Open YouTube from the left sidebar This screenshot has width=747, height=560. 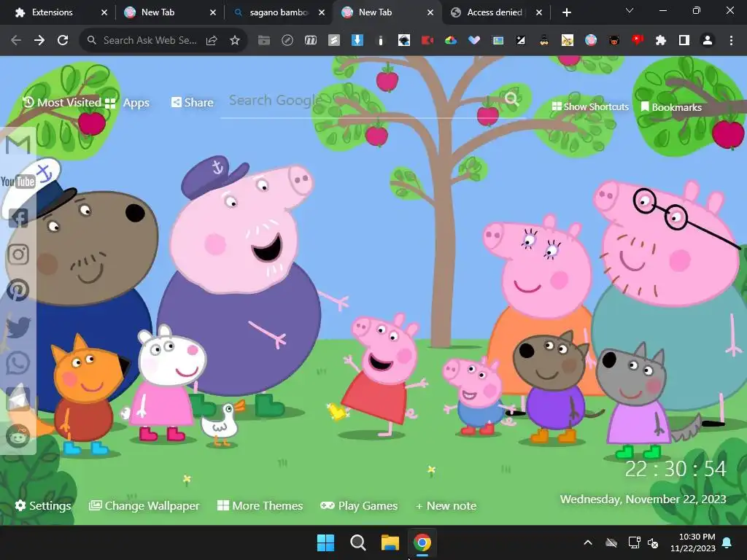coord(18,182)
